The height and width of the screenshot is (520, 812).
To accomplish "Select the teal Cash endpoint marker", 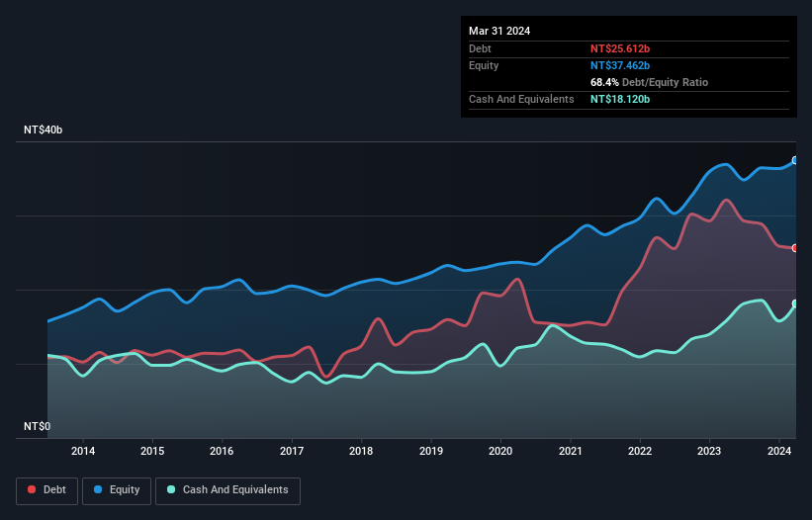I will [795, 303].
